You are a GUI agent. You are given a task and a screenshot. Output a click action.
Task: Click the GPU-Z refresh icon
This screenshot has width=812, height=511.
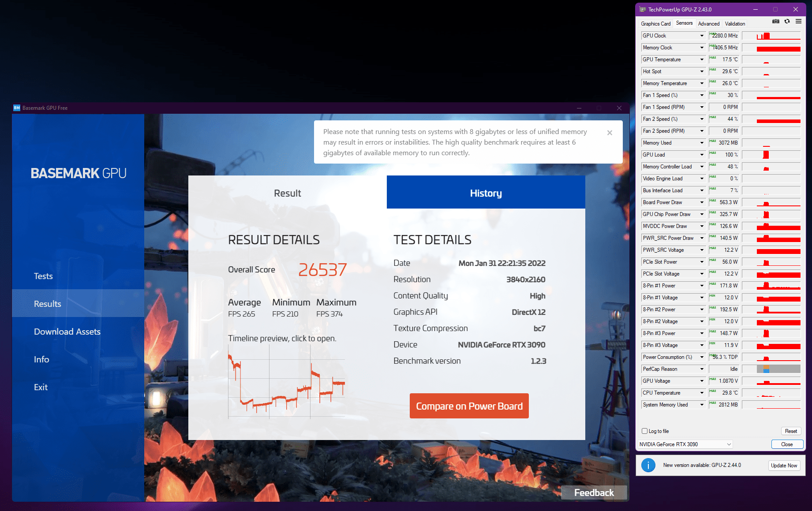coord(787,21)
